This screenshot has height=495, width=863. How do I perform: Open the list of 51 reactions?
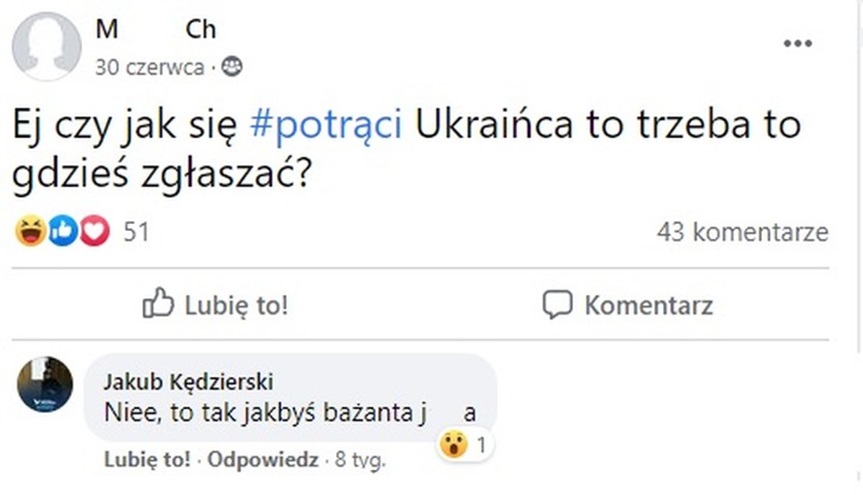click(x=136, y=232)
